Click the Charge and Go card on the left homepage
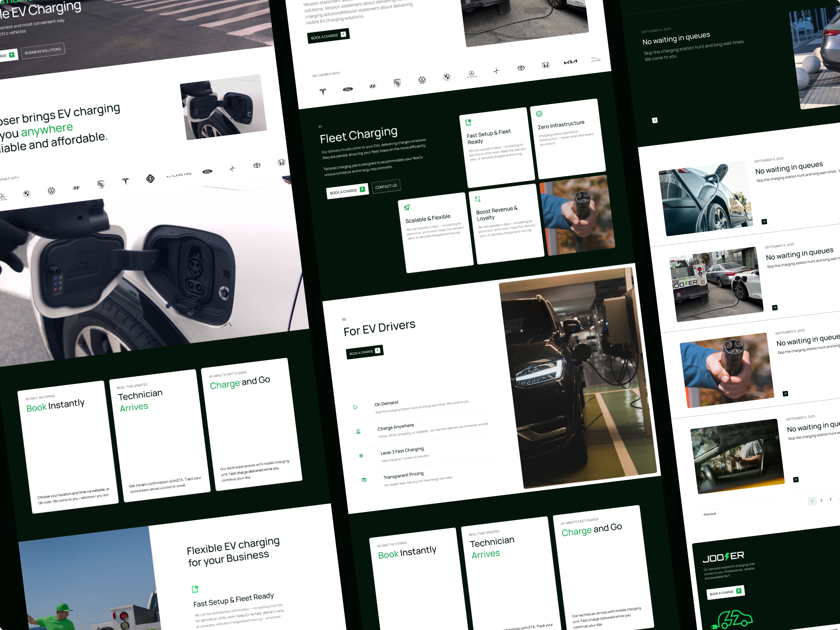The height and width of the screenshot is (630, 840). 251,424
